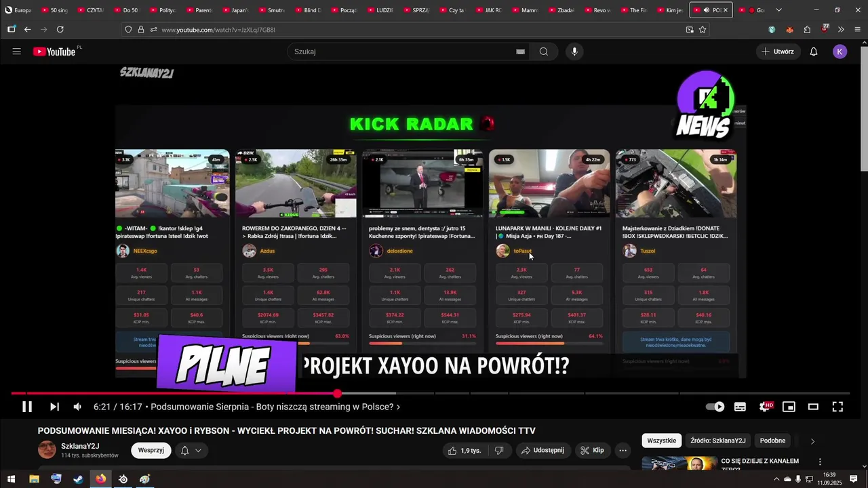Open the on-screen keyboard in search box
The height and width of the screenshot is (488, 868).
pos(520,52)
